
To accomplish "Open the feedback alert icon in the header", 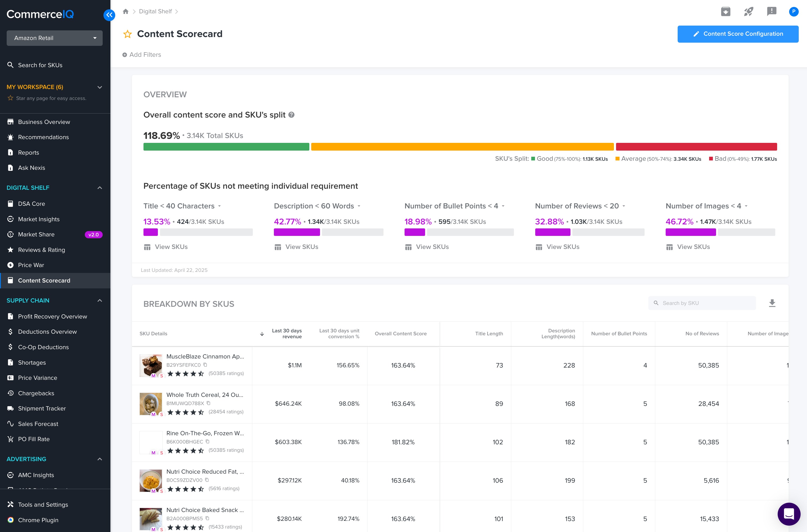I will (x=772, y=11).
